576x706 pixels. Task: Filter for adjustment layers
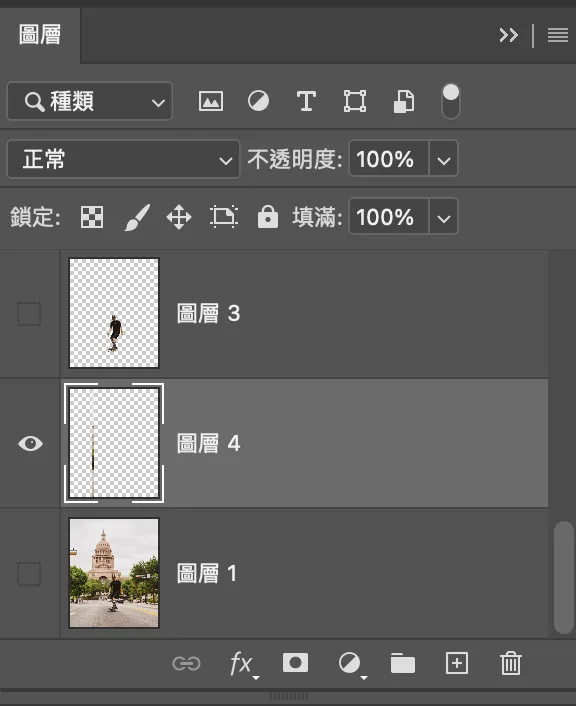(259, 101)
